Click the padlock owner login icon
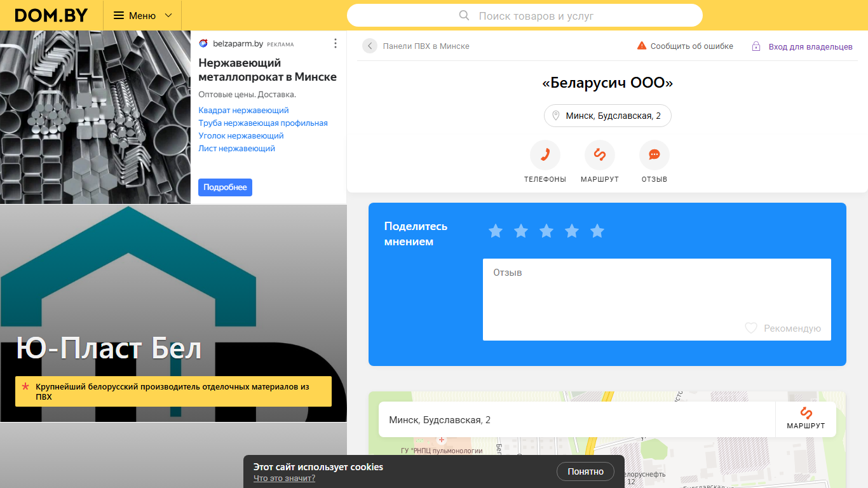The image size is (868, 488). pyautogui.click(x=756, y=46)
